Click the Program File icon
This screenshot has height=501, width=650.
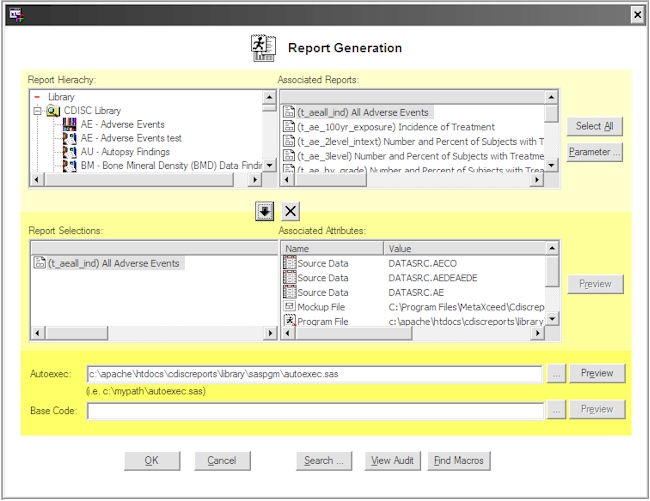289,321
